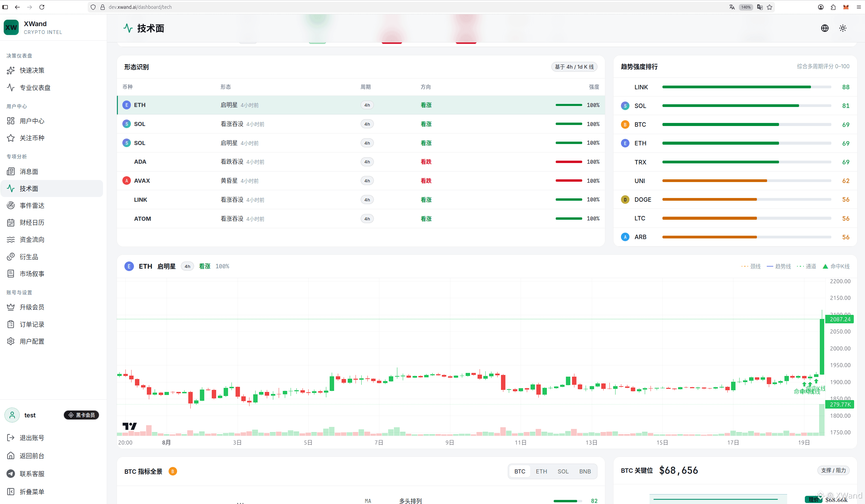Select the BNB indicator tab
Viewport: 865px width, 504px height.
pos(585,471)
